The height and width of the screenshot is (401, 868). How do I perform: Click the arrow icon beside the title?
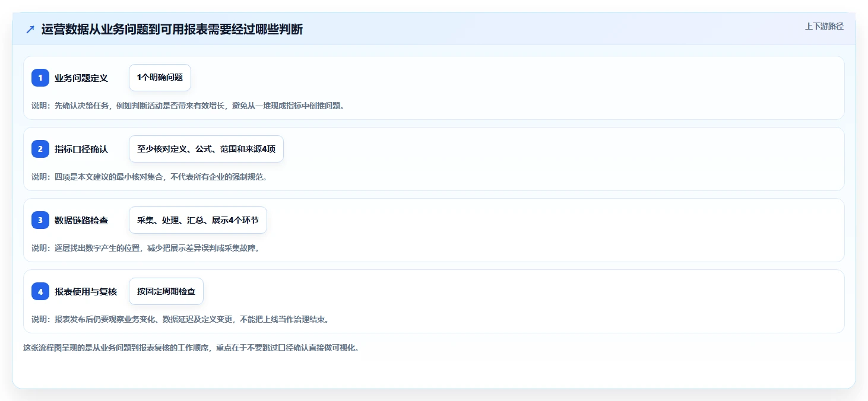pyautogui.click(x=30, y=29)
